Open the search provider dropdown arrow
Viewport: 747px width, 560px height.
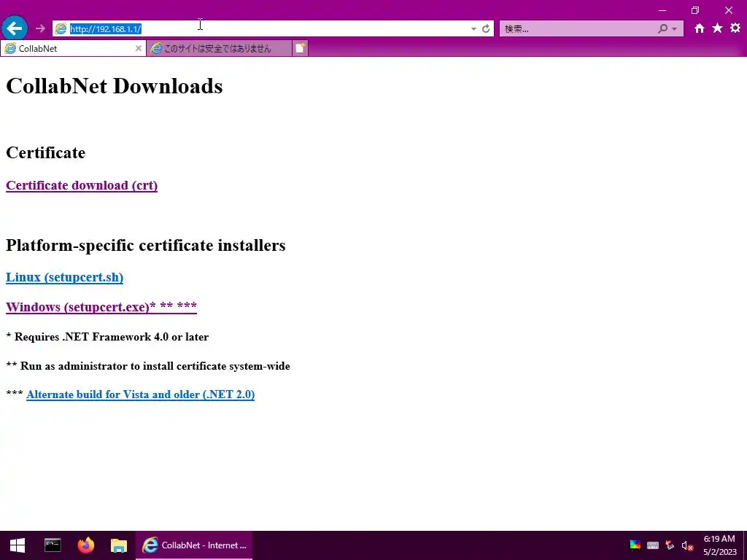(674, 29)
